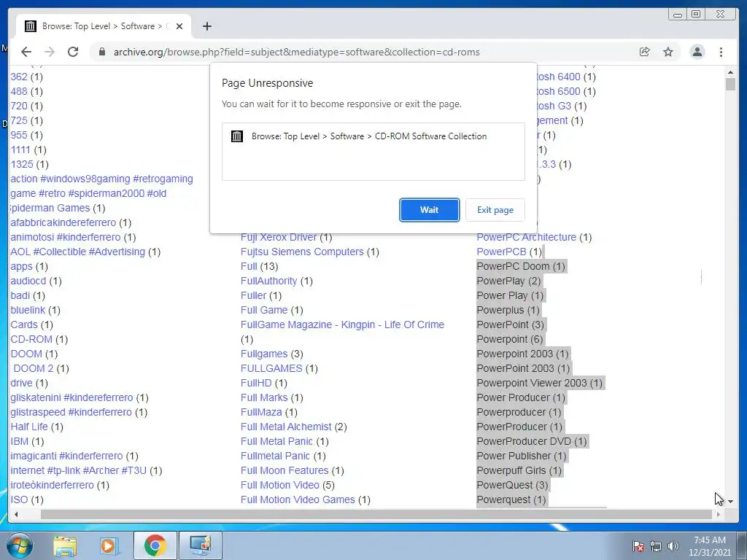Open the PowerPCB subject link
Image resolution: width=747 pixels, height=560 pixels.
(502, 252)
